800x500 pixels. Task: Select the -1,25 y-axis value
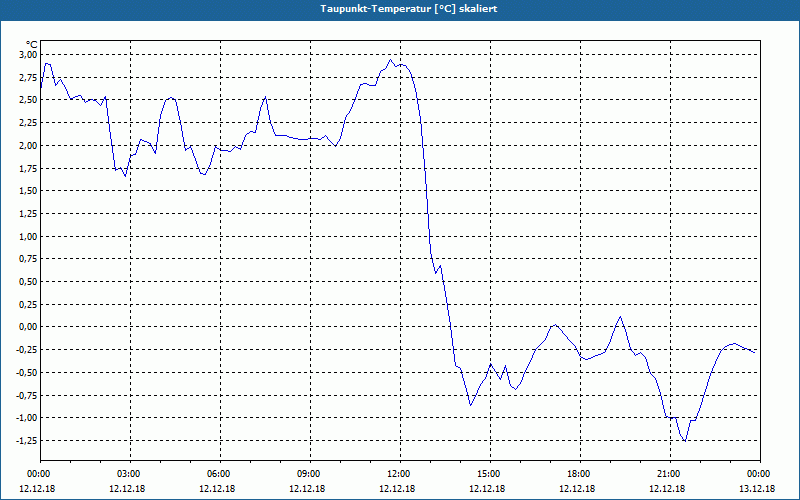click(x=28, y=441)
